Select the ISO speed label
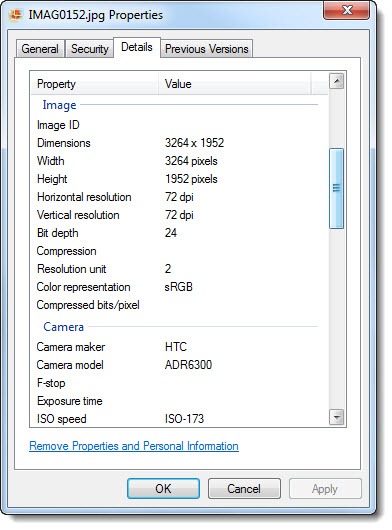 coord(62,419)
